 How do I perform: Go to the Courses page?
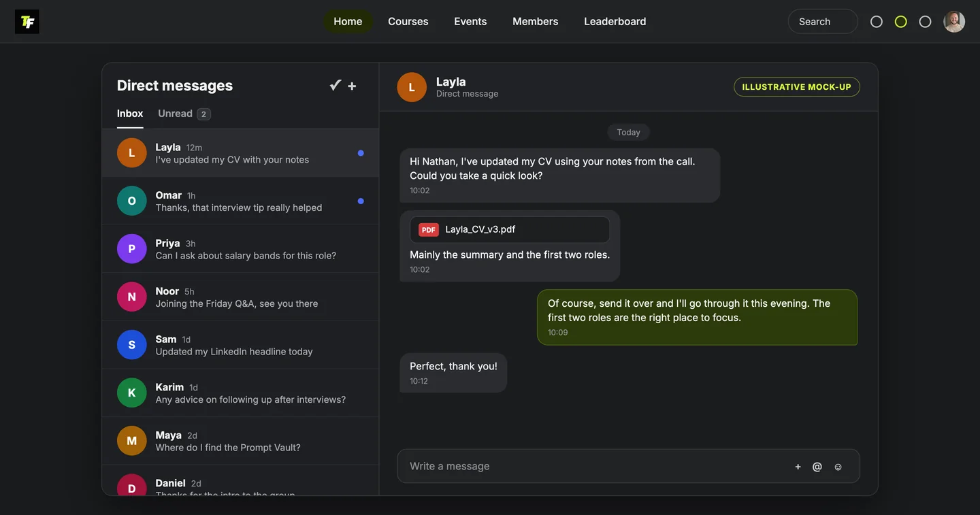(408, 22)
